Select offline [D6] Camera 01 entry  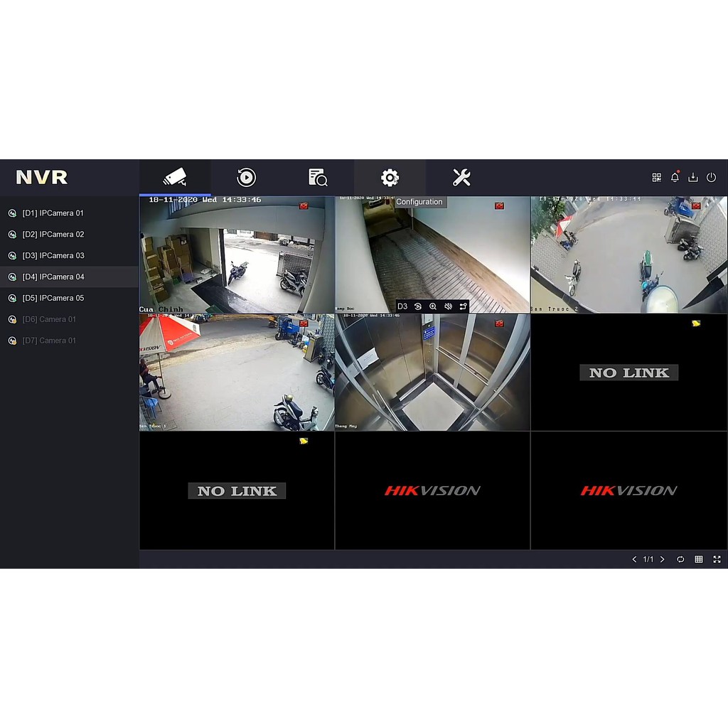pyautogui.click(x=49, y=319)
